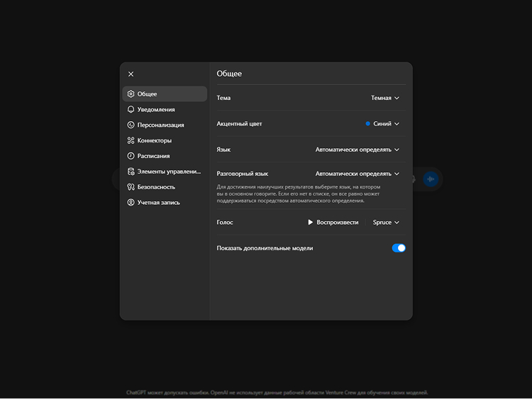
Task: Click the database icon for Элементы управления
Action: pyautogui.click(x=131, y=172)
